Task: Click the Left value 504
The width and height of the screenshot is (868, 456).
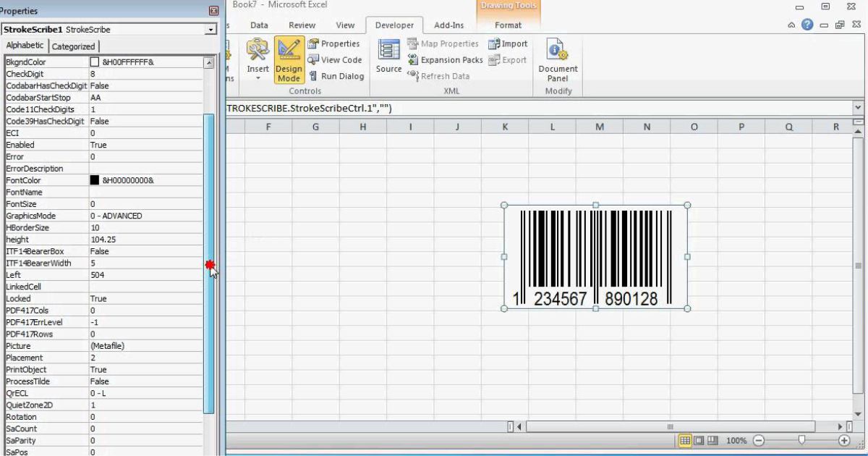Action: pyautogui.click(x=146, y=275)
